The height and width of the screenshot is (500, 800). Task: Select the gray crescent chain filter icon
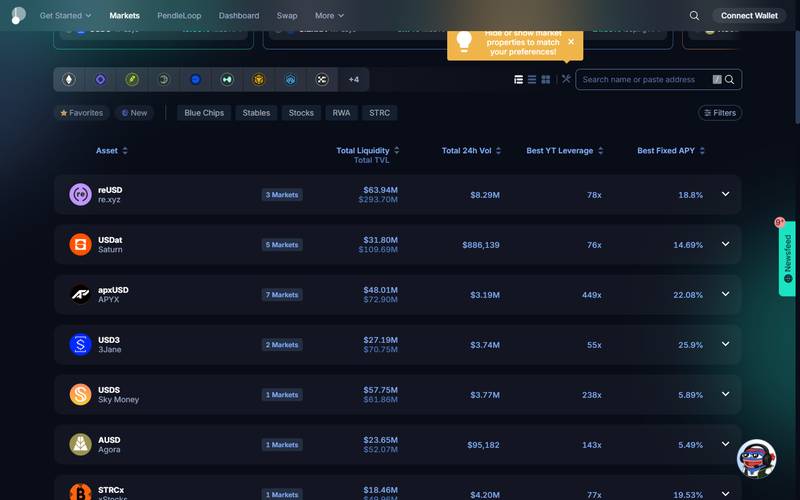pos(164,80)
